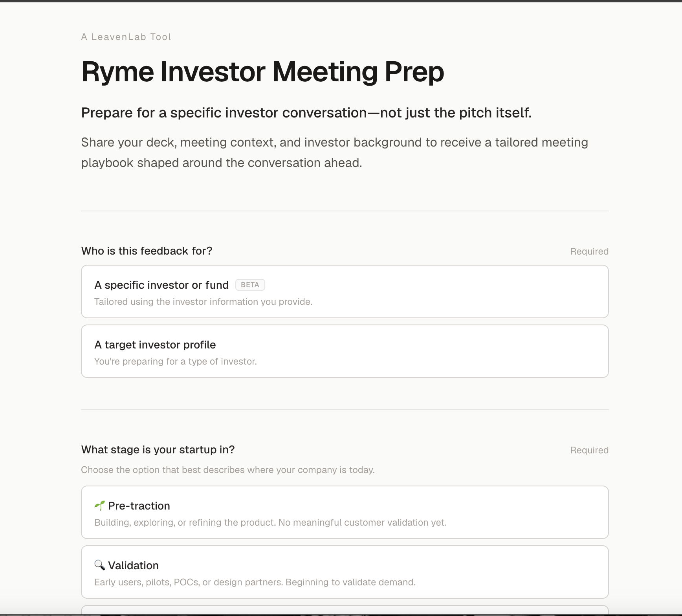Click the seedling icon beside Pre-traction
The image size is (682, 616).
coord(99,506)
